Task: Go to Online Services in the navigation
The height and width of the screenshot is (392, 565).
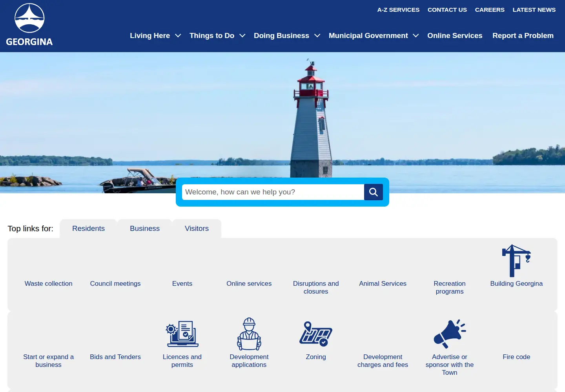Action: tap(455, 36)
